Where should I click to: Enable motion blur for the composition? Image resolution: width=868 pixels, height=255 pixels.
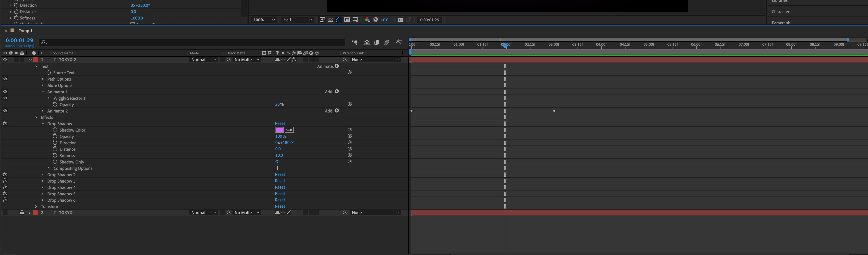(x=386, y=42)
